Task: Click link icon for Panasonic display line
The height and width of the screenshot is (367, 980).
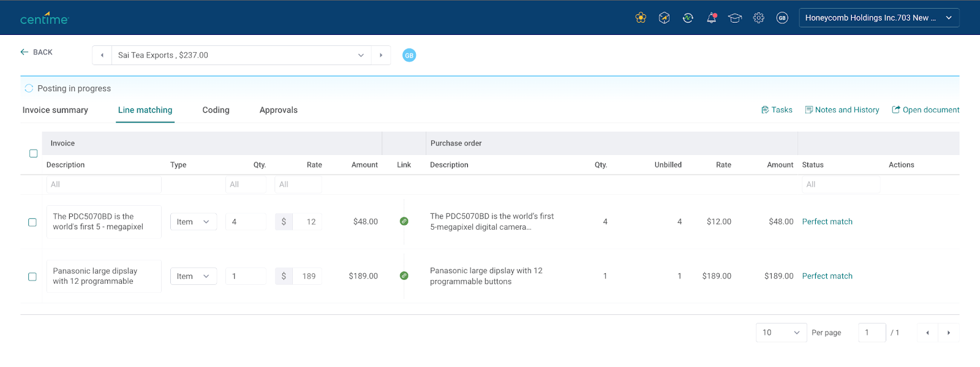Action: [x=404, y=276]
